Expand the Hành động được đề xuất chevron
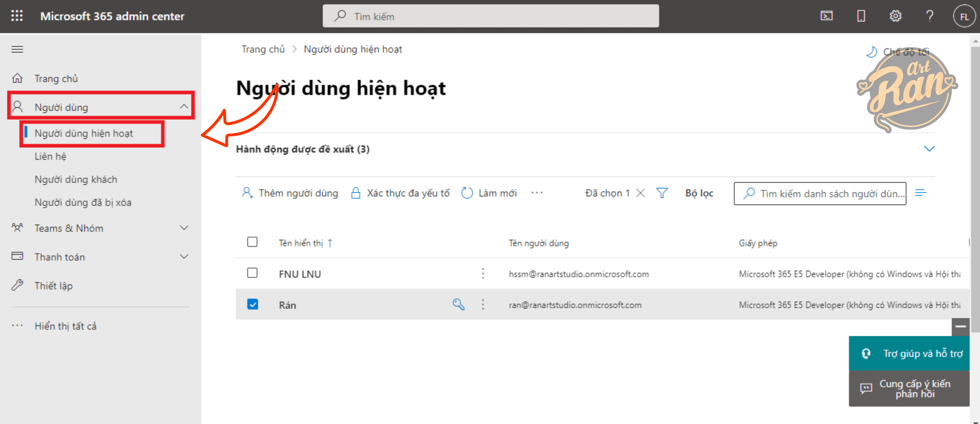This screenshot has height=424, width=980. [x=929, y=148]
